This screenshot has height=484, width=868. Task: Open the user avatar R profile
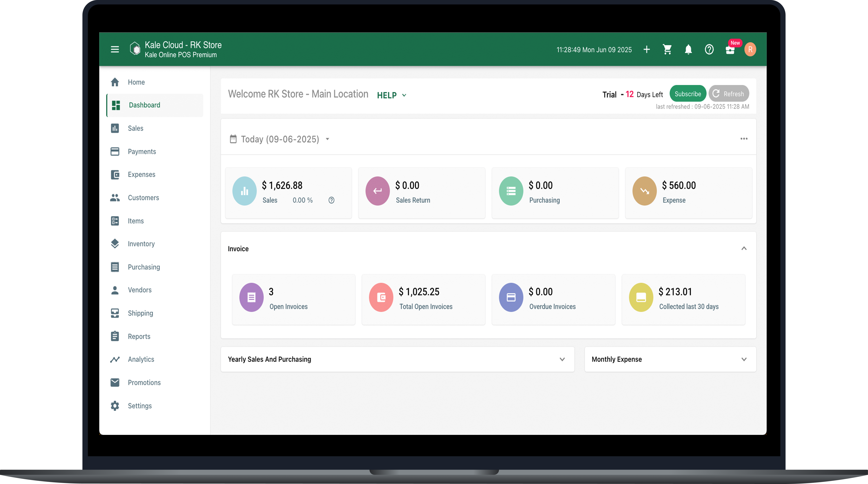tap(750, 50)
